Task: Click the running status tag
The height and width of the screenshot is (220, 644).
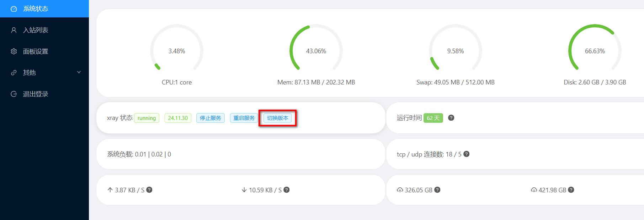Action: (147, 118)
